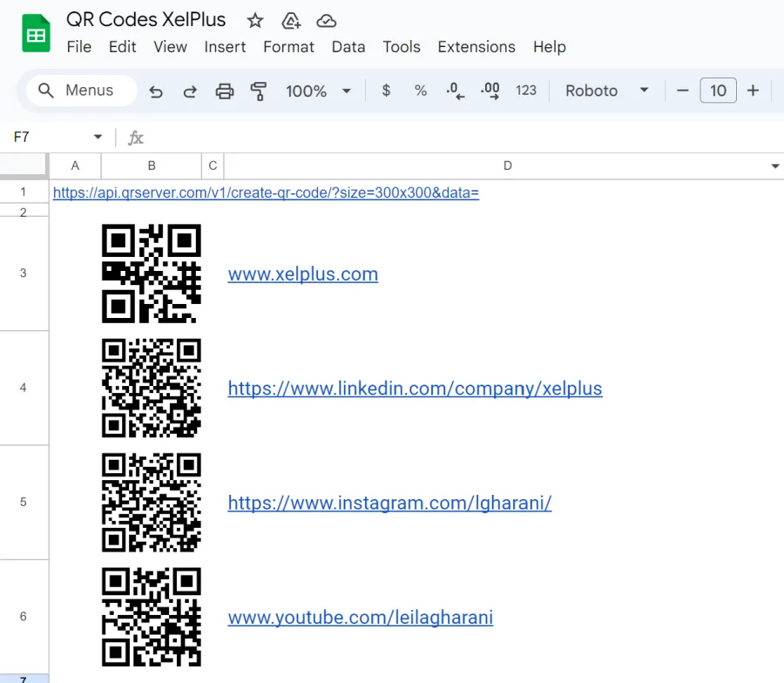Click the LinkedIn company xelplus link

pyautogui.click(x=415, y=389)
